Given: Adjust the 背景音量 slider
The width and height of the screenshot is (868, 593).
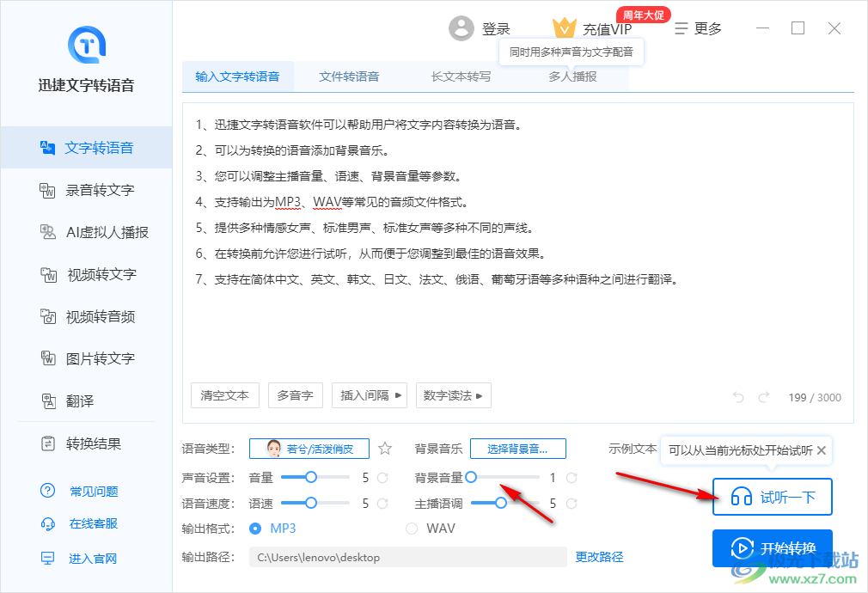Looking at the screenshot, I should [x=470, y=478].
